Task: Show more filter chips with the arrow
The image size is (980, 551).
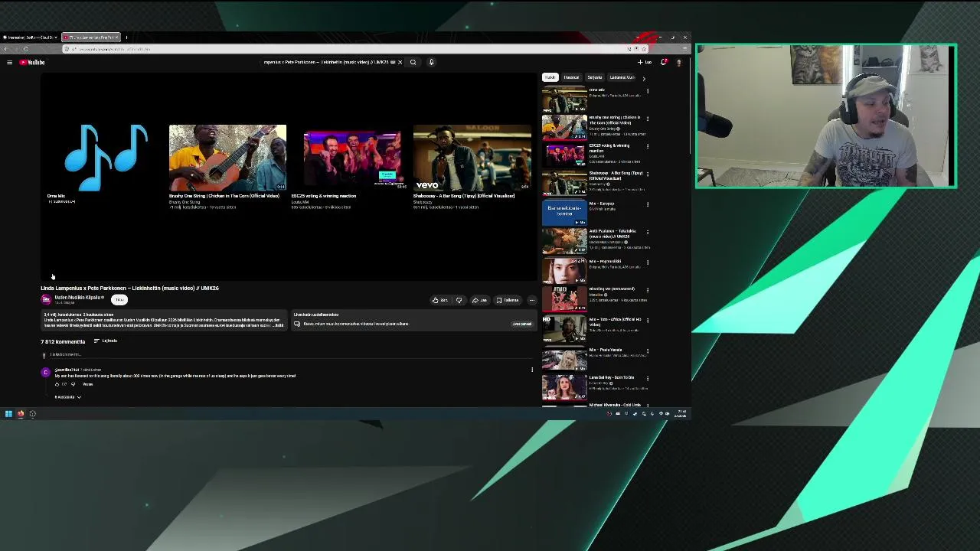Action: [643, 78]
